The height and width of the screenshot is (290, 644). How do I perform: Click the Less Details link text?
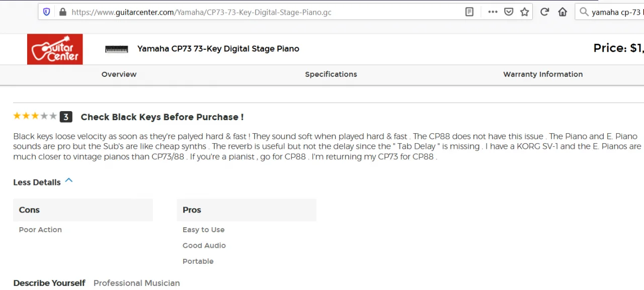coord(37,182)
